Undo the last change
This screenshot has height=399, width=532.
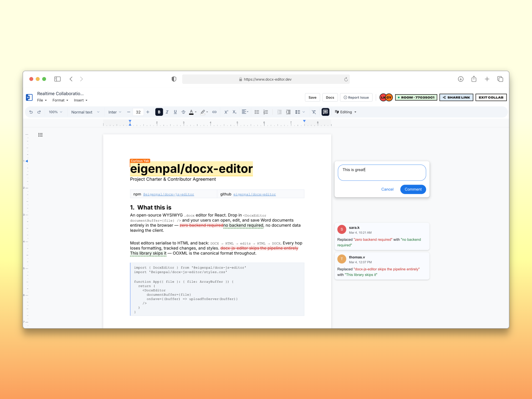point(31,112)
